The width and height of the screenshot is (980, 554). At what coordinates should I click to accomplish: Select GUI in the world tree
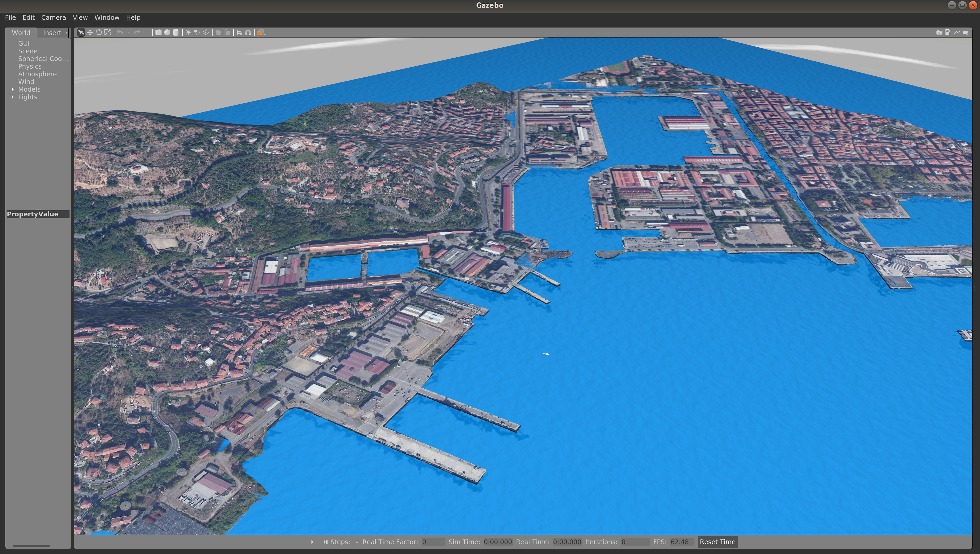point(24,43)
